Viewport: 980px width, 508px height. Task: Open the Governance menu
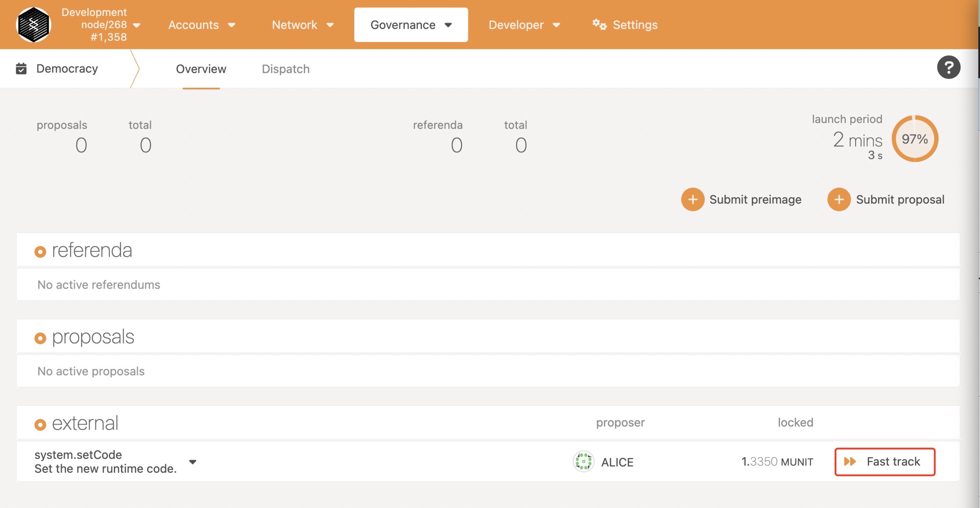[411, 25]
